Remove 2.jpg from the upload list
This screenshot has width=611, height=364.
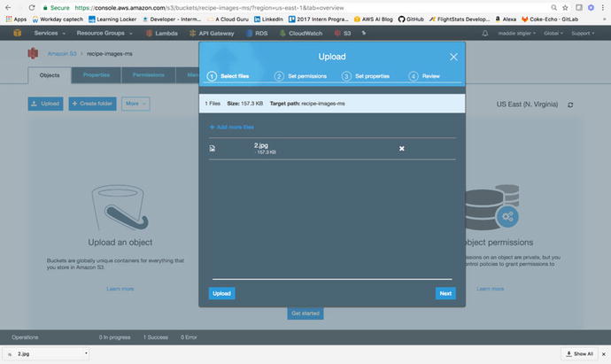[x=401, y=148]
